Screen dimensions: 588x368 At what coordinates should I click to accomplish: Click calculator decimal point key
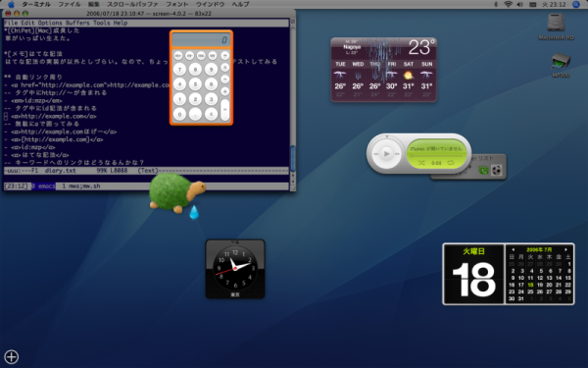(195, 114)
